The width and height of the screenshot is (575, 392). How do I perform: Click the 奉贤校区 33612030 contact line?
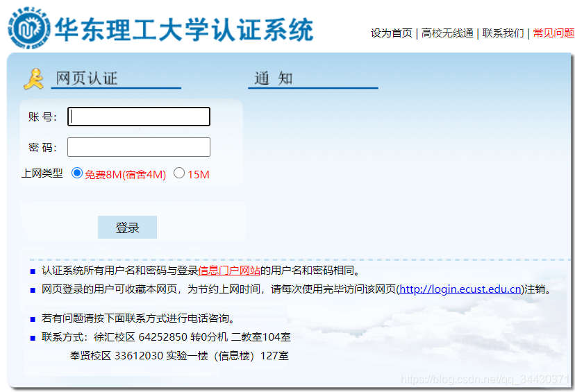(x=179, y=356)
